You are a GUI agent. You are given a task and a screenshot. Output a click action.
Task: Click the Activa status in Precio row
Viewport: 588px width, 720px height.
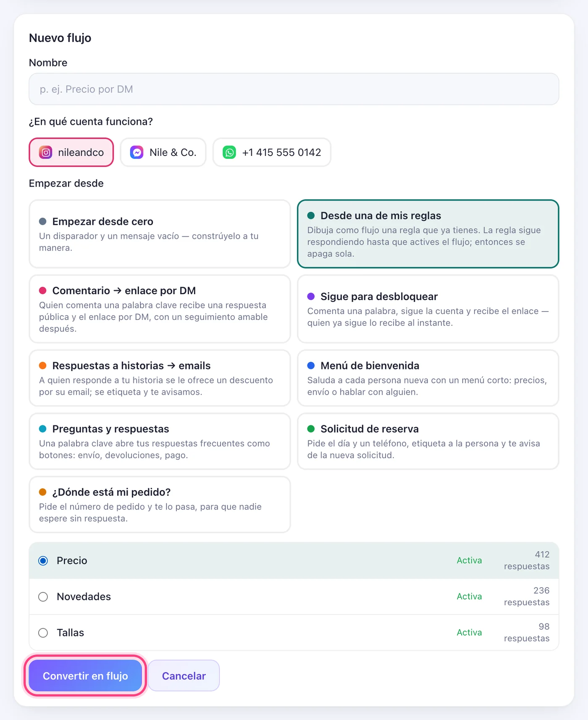tap(469, 560)
